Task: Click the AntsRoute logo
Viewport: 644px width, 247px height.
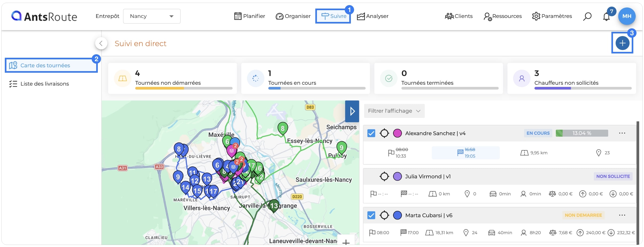Action: coord(44,16)
